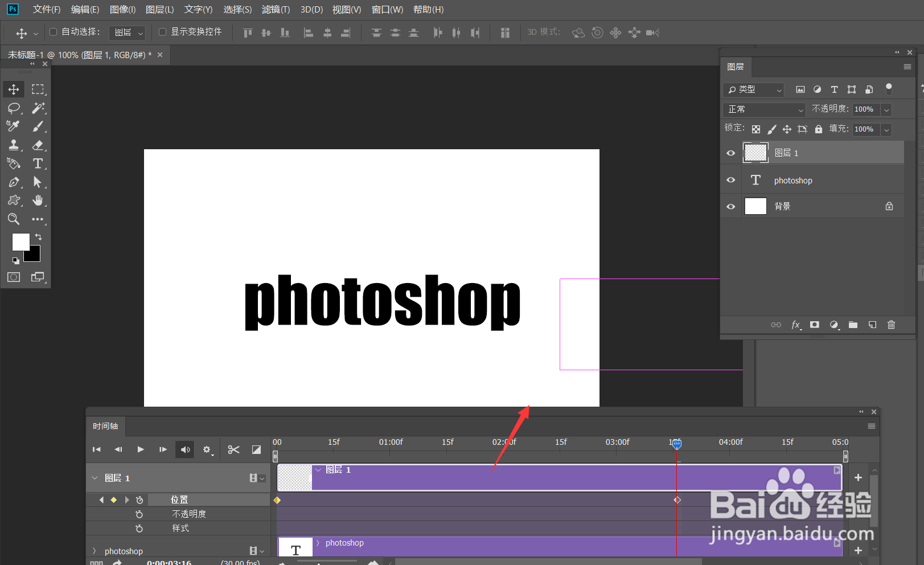Collapse the 图层 1 timeline track
924x565 pixels.
coord(95,478)
